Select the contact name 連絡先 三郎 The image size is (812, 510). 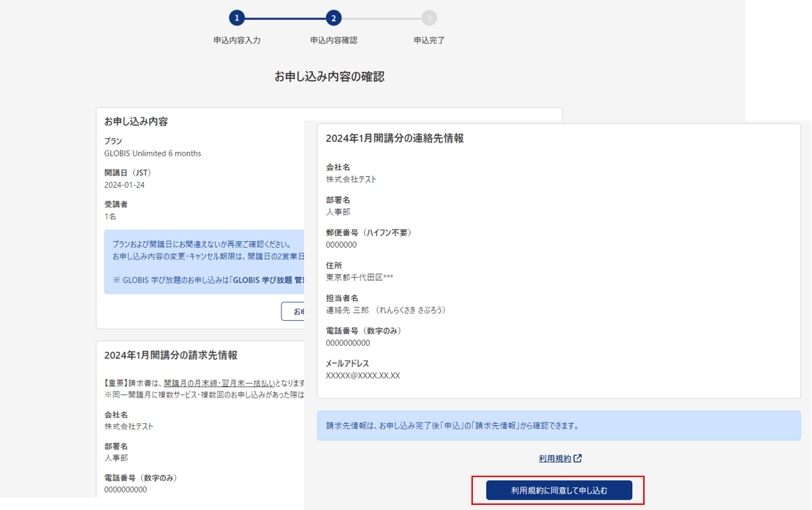click(x=347, y=310)
